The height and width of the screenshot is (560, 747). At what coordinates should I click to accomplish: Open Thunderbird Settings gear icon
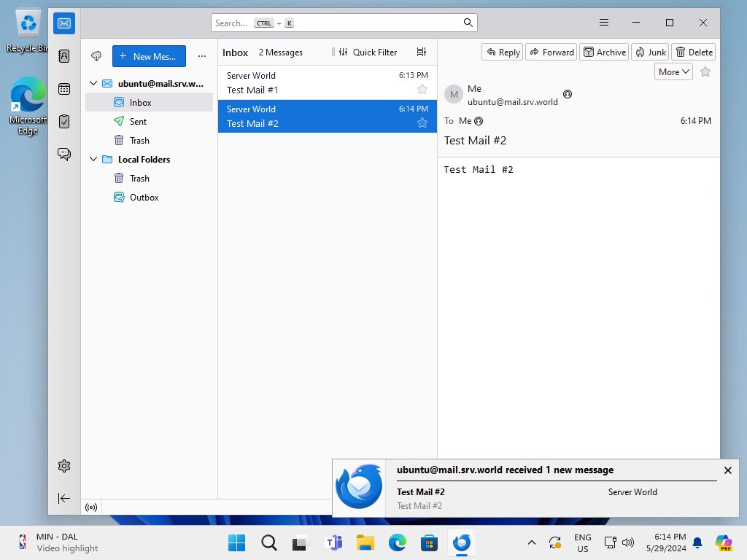coord(64,466)
